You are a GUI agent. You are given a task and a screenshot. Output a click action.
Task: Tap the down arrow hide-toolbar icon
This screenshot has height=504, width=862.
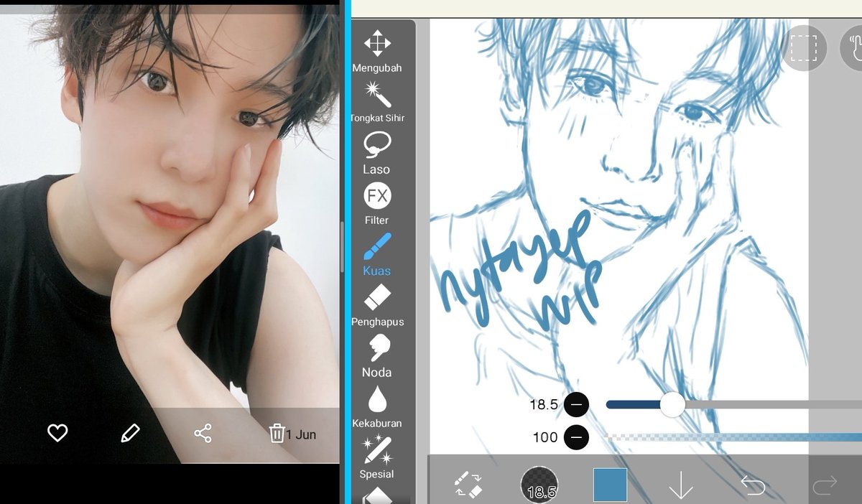click(680, 486)
